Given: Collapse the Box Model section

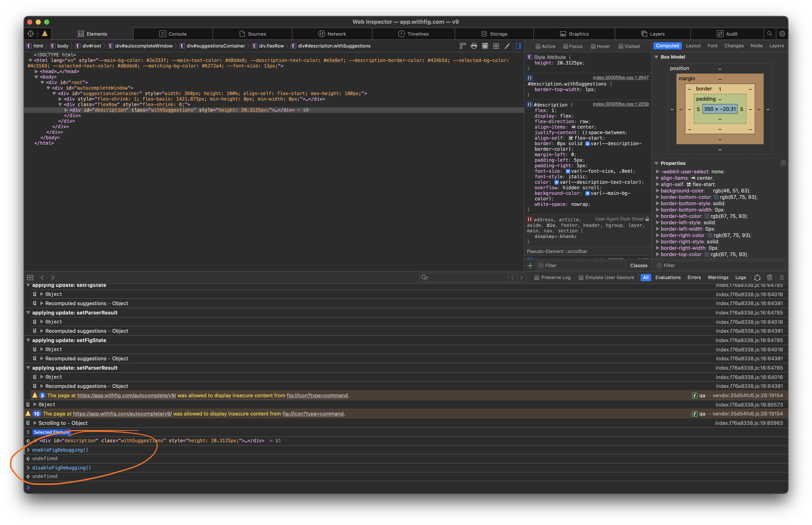Looking at the screenshot, I should (x=657, y=57).
